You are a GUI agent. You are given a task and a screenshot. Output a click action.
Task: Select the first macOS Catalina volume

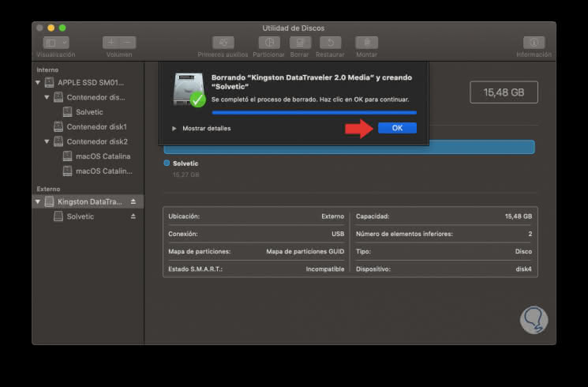click(103, 156)
